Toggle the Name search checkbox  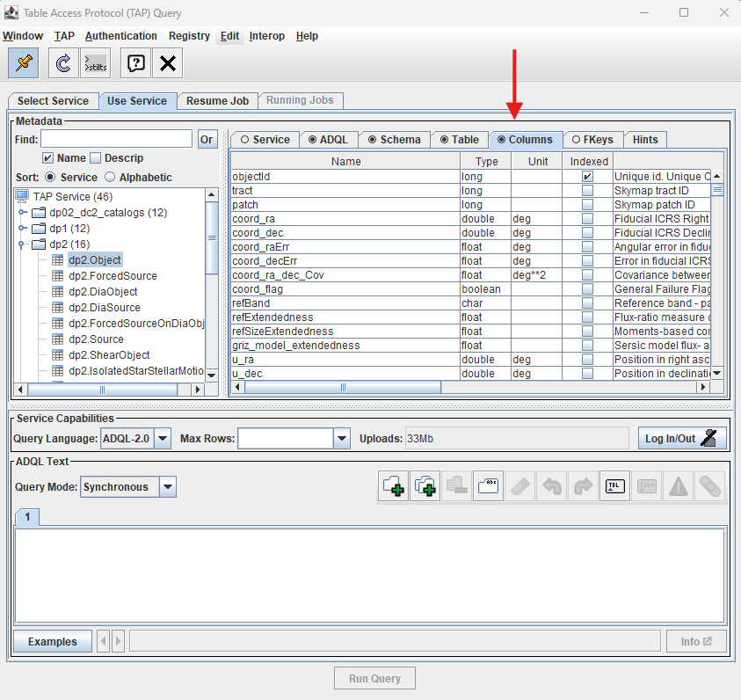click(47, 158)
